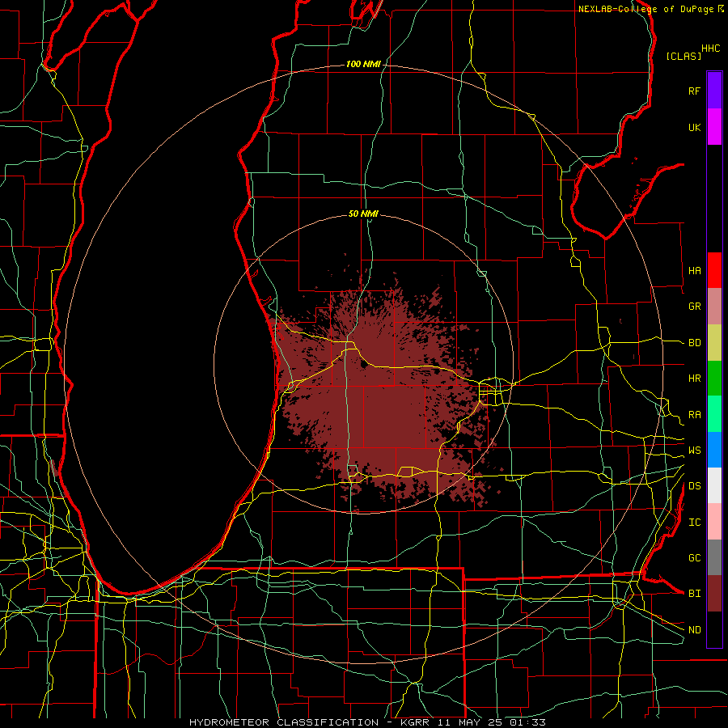The height and width of the screenshot is (728, 728).
Task: Click the HR green legend swatch
Action: coord(714,379)
